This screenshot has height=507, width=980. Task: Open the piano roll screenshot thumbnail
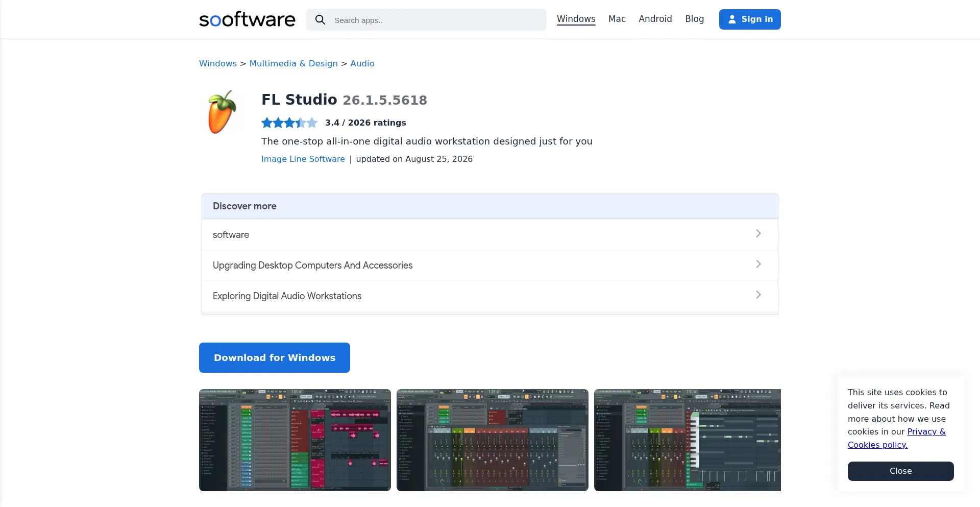click(x=688, y=440)
